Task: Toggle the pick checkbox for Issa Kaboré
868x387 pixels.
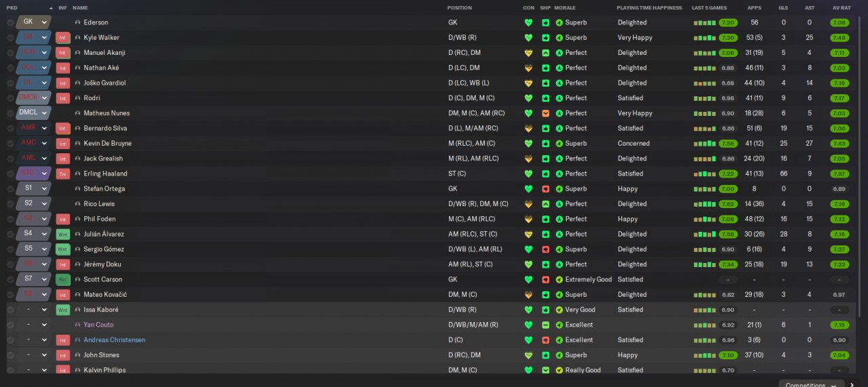Action: point(10,310)
